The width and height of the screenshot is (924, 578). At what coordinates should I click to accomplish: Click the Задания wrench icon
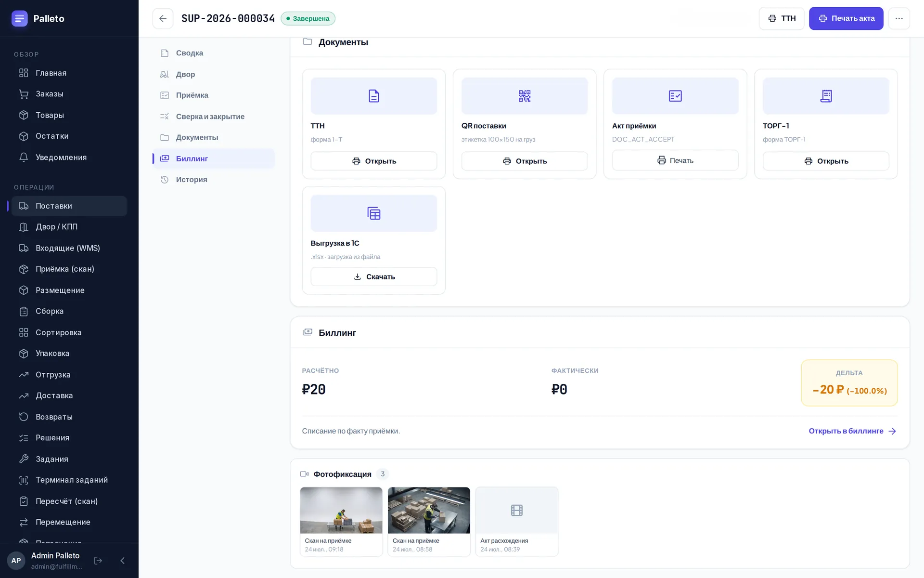click(x=24, y=459)
